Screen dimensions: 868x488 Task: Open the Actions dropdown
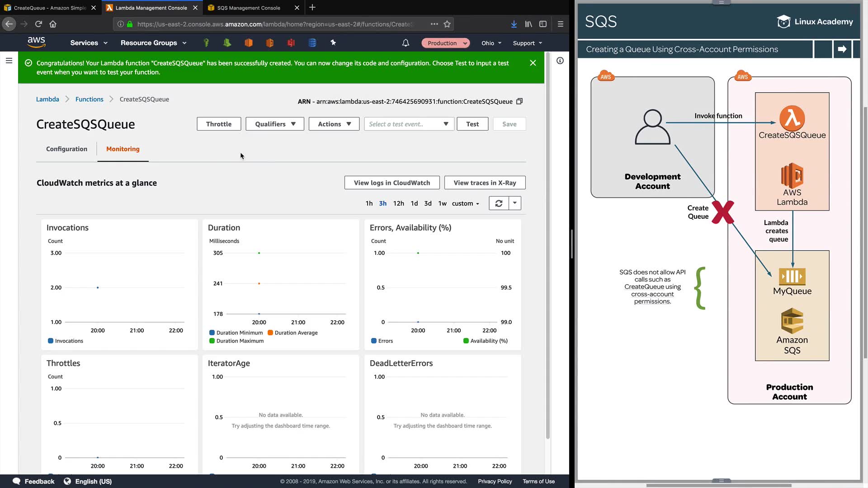pyautogui.click(x=334, y=124)
